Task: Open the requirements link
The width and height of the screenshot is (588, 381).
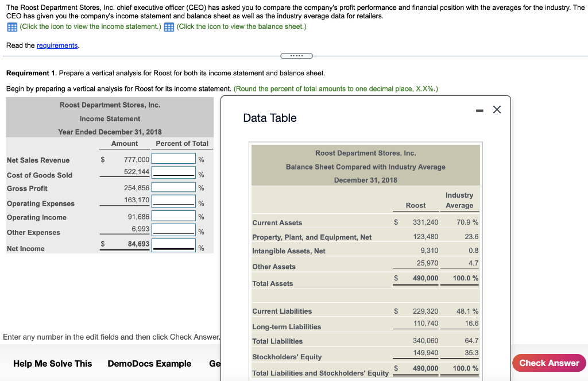Action: coord(57,45)
